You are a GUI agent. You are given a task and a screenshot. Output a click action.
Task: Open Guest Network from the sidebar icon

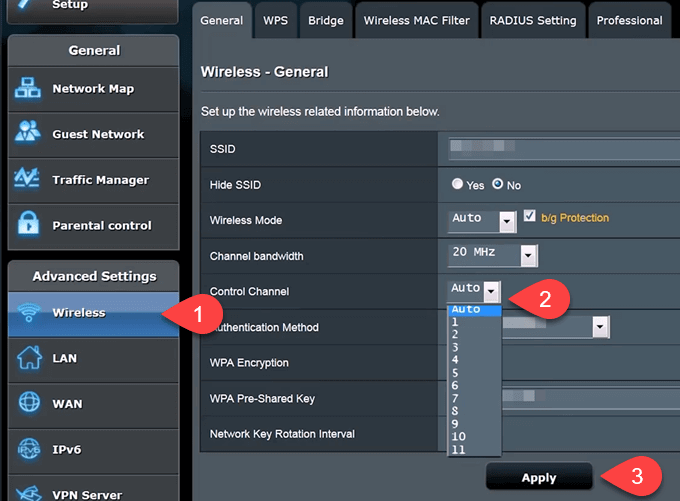(x=27, y=134)
